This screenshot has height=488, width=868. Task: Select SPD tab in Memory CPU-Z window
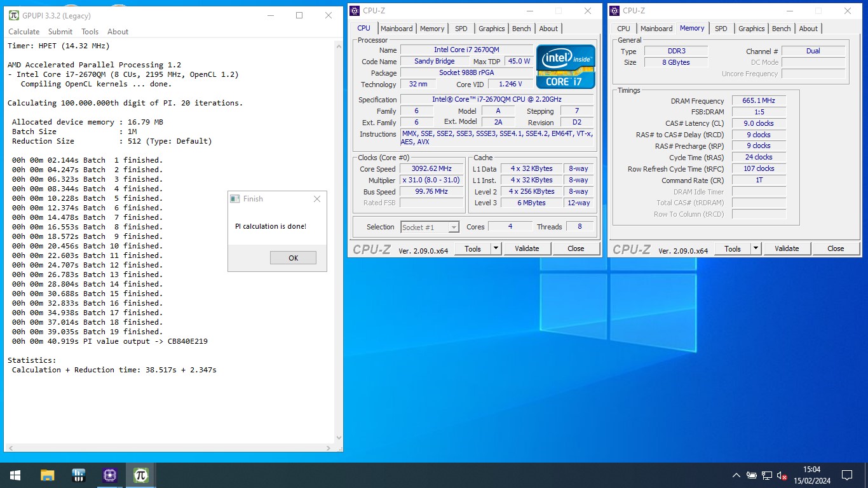[721, 29]
